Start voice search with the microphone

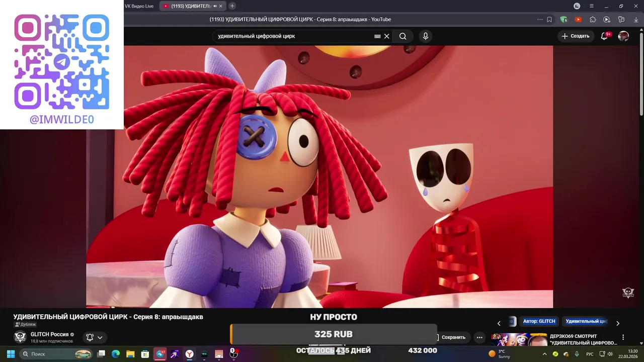pyautogui.click(x=426, y=36)
